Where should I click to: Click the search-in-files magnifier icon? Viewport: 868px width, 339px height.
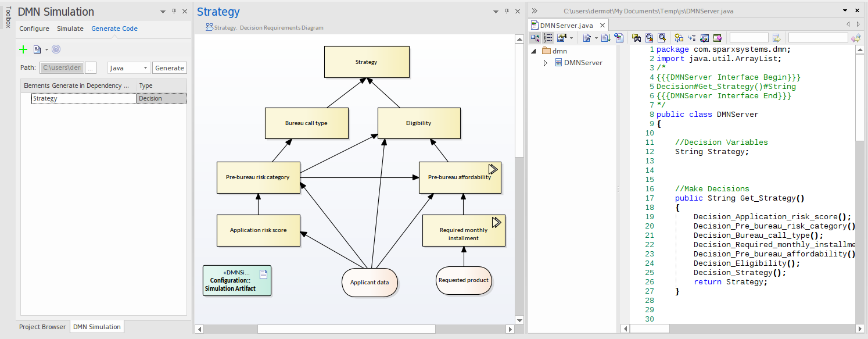point(649,38)
